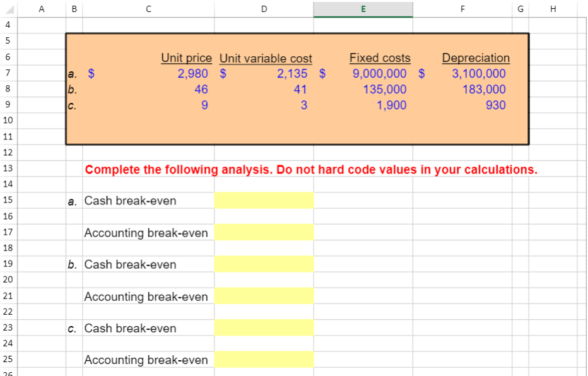This screenshot has height=376, width=588.
Task: Select the unit price value 9
Action: pyautogui.click(x=204, y=105)
